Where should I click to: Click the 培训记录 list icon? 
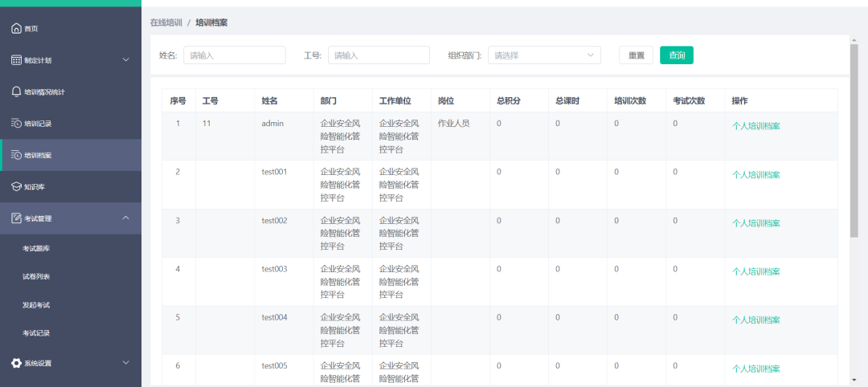[16, 124]
